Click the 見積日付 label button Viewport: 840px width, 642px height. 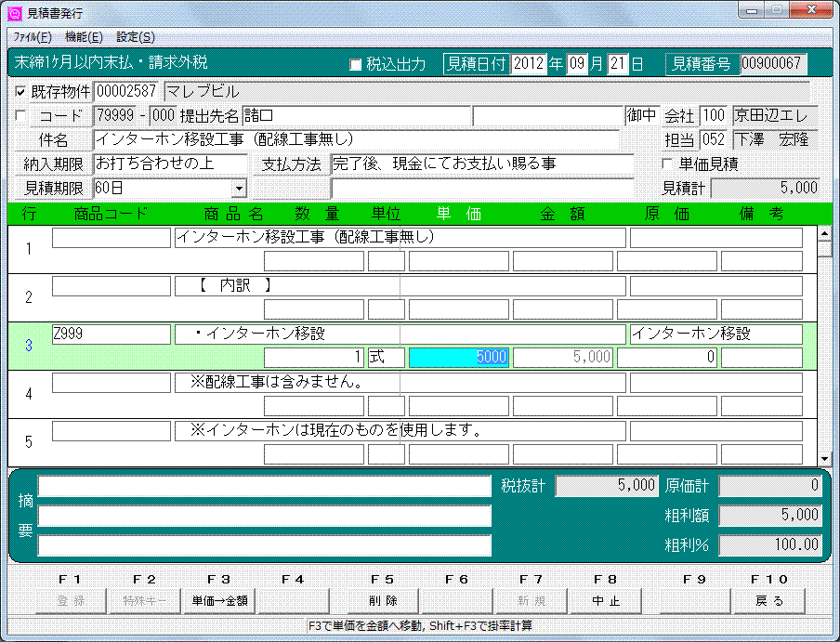tap(477, 64)
